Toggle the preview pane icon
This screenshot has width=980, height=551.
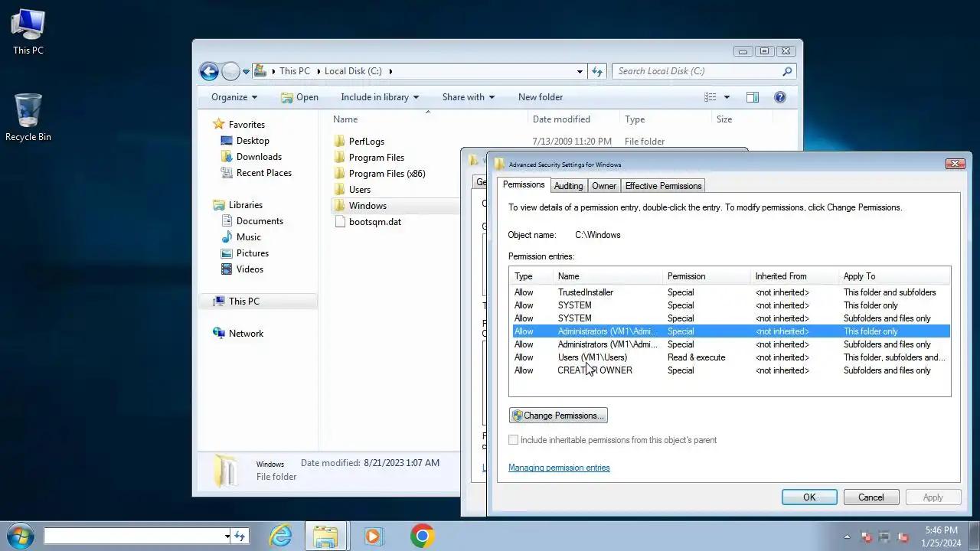(x=753, y=97)
